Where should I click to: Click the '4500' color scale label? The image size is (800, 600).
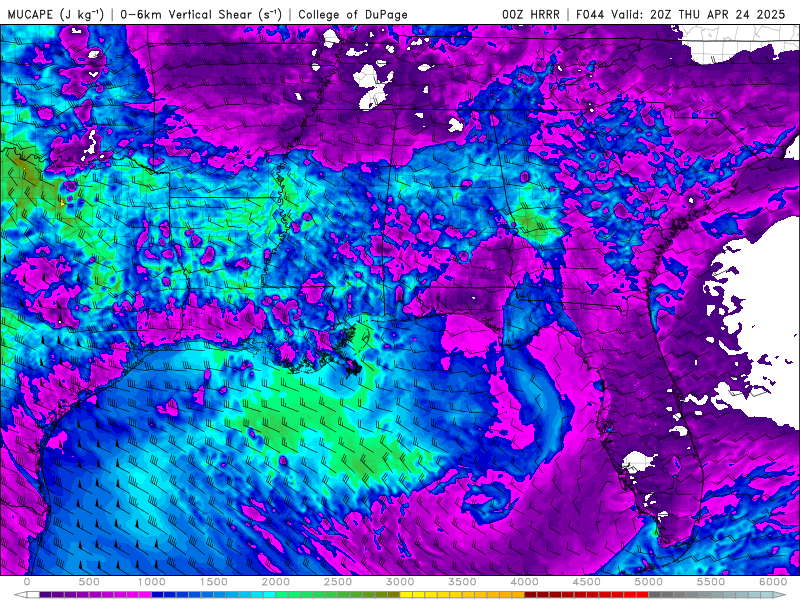(587, 582)
